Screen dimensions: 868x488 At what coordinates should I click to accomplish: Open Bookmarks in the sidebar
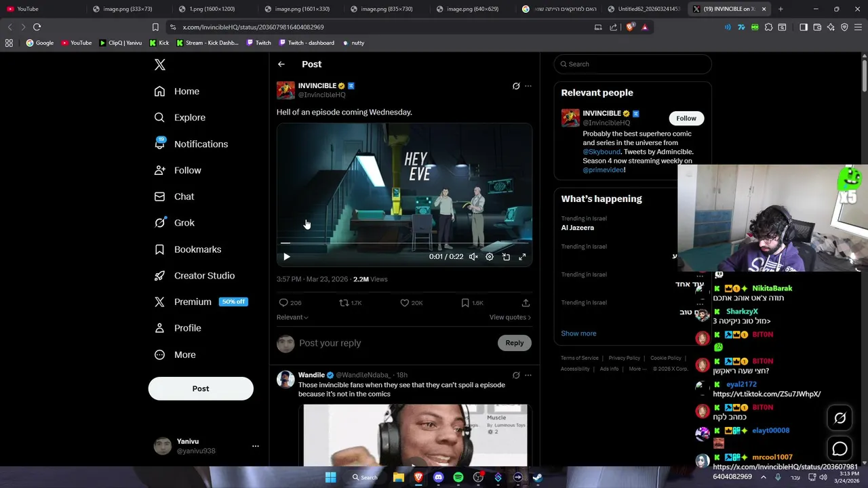click(188, 249)
